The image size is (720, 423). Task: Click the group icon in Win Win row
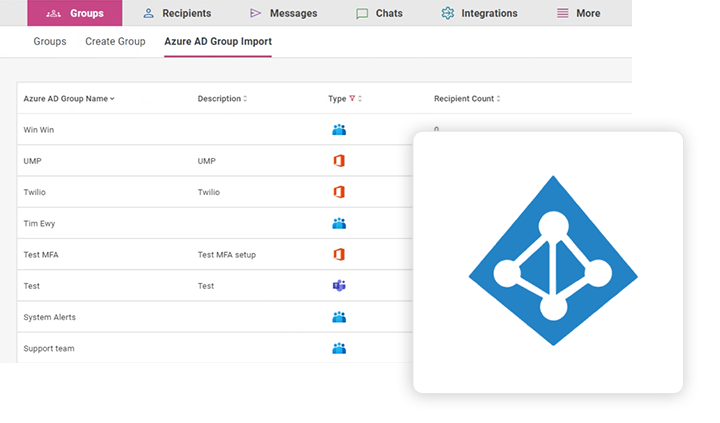point(338,130)
